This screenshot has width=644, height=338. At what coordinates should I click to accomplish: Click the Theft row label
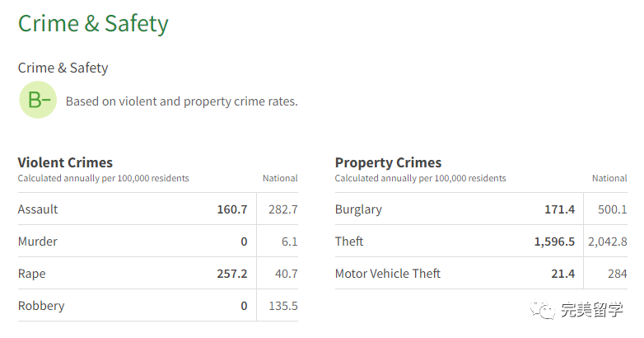click(349, 241)
